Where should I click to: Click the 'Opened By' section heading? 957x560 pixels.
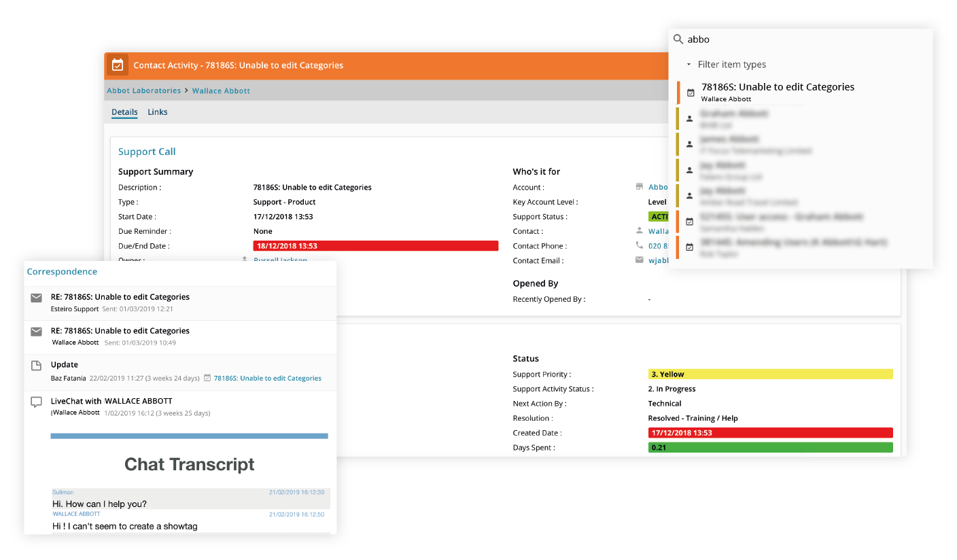pos(535,283)
